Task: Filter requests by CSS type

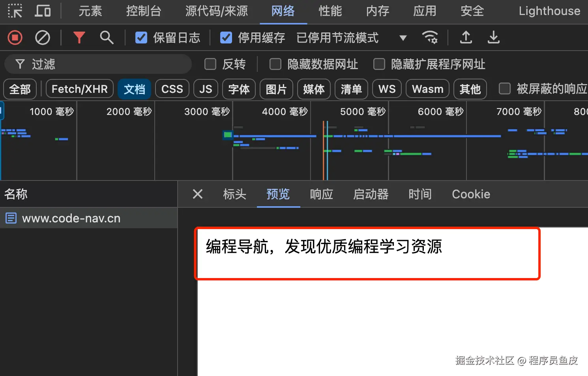Action: tap(172, 89)
